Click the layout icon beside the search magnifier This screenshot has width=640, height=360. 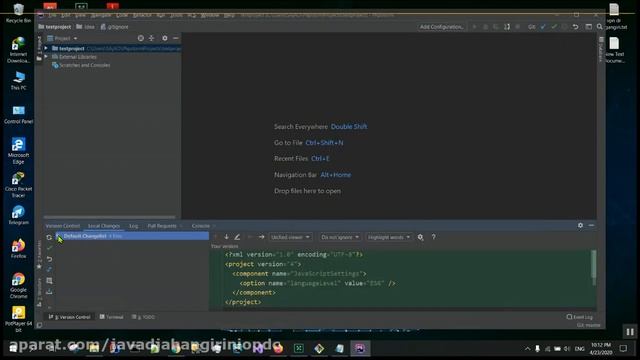589,27
